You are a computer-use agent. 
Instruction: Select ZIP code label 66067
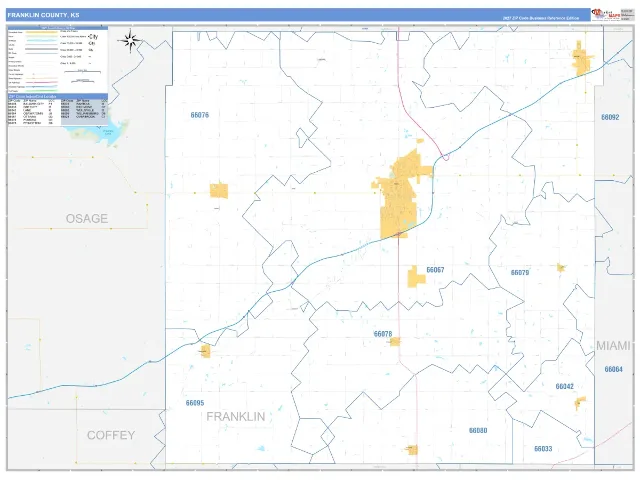435,270
